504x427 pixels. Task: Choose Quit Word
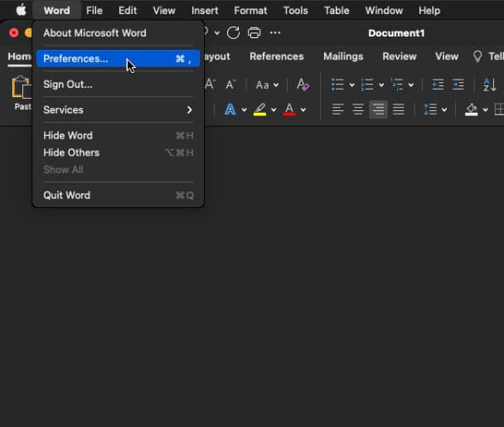[118, 195]
